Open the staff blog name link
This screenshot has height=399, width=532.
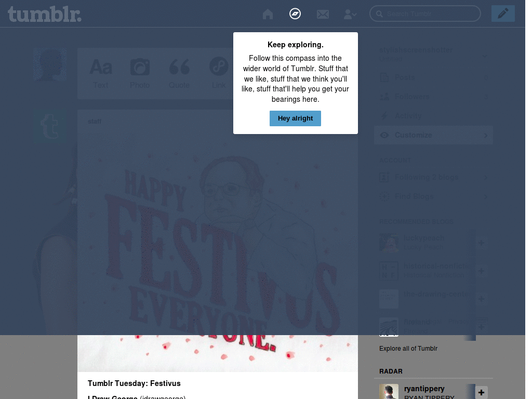(x=95, y=122)
